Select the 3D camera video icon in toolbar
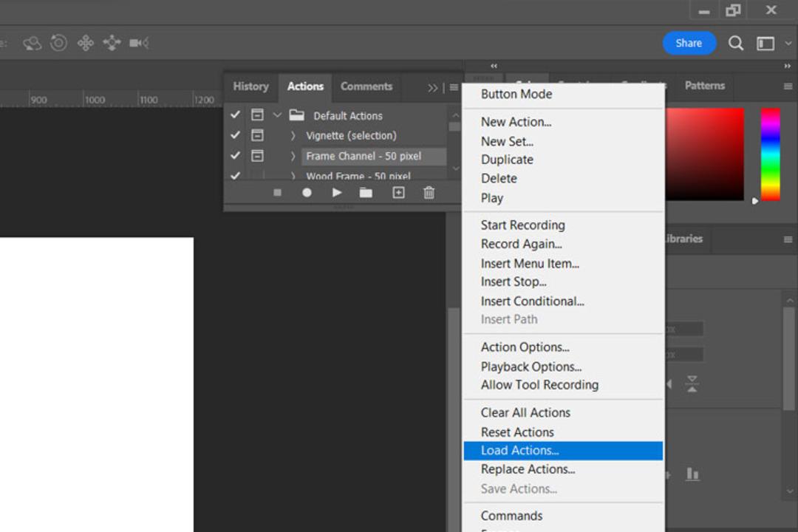Viewport: 798px width, 532px height. tap(139, 44)
